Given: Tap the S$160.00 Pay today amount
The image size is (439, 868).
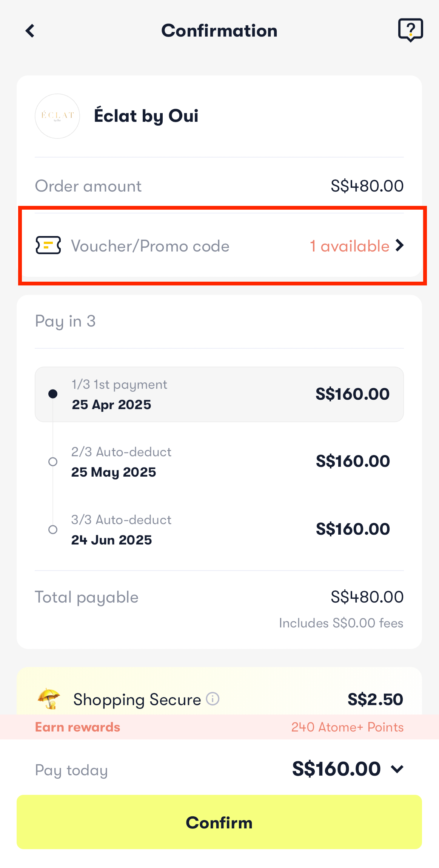Looking at the screenshot, I should [x=336, y=769].
